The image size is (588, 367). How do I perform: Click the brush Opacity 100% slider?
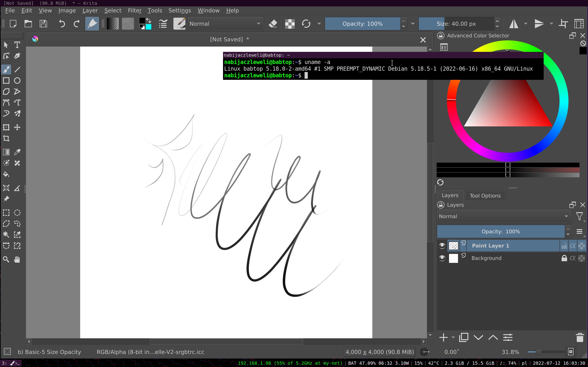point(362,24)
